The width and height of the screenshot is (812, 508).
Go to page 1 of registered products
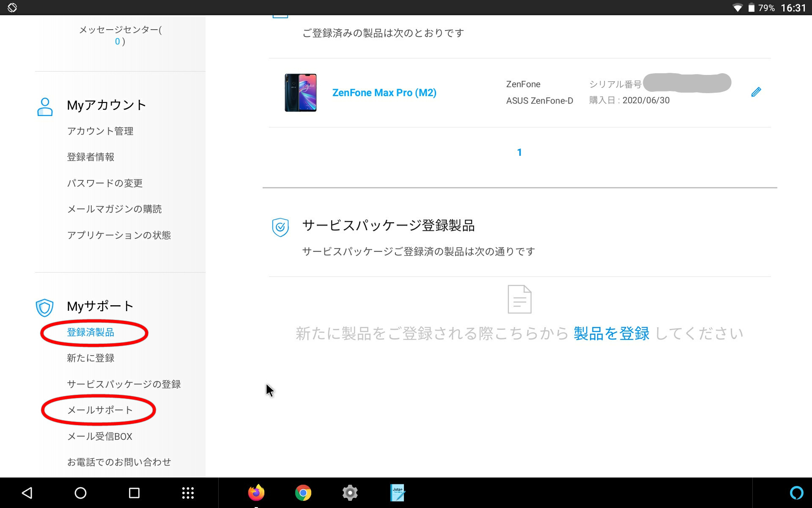click(x=519, y=152)
